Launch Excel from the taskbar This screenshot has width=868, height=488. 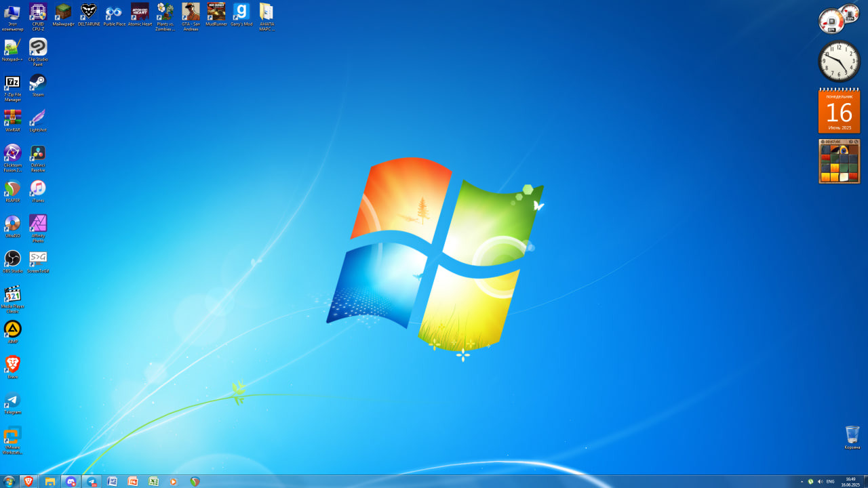[x=154, y=481]
